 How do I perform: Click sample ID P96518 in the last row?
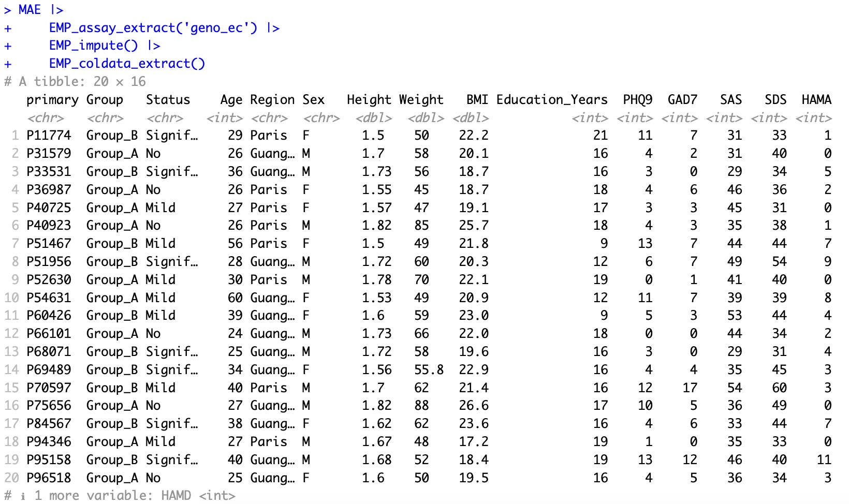[49, 478]
